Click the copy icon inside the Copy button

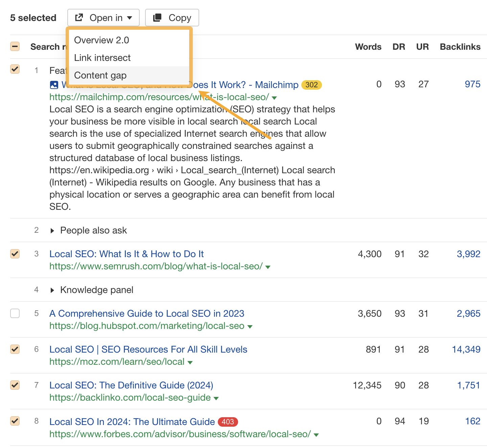click(157, 17)
